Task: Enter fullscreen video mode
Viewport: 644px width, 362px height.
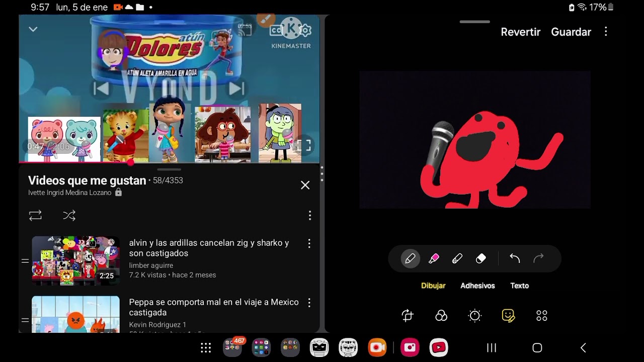Action: pos(303,146)
